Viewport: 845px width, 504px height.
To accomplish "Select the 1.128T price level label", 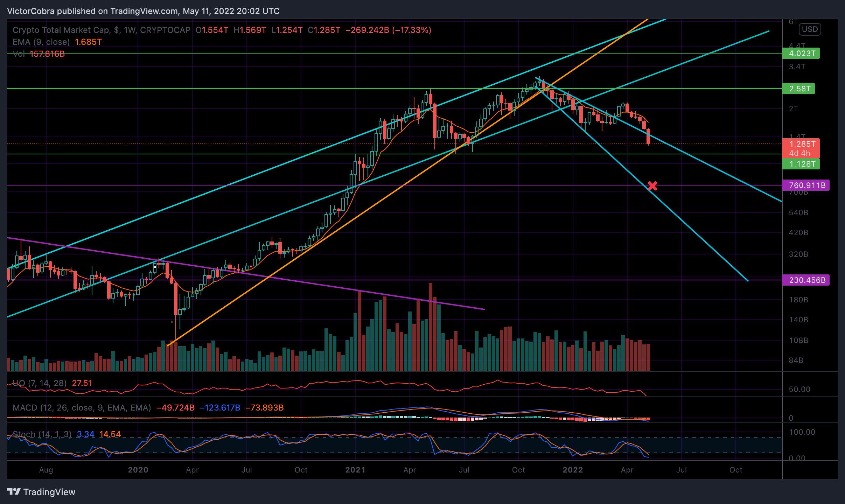I will pos(801,164).
